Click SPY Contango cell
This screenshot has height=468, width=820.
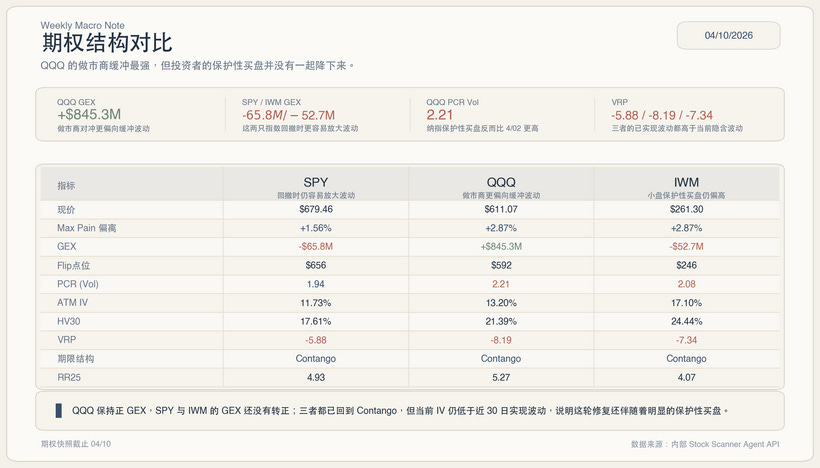316,359
